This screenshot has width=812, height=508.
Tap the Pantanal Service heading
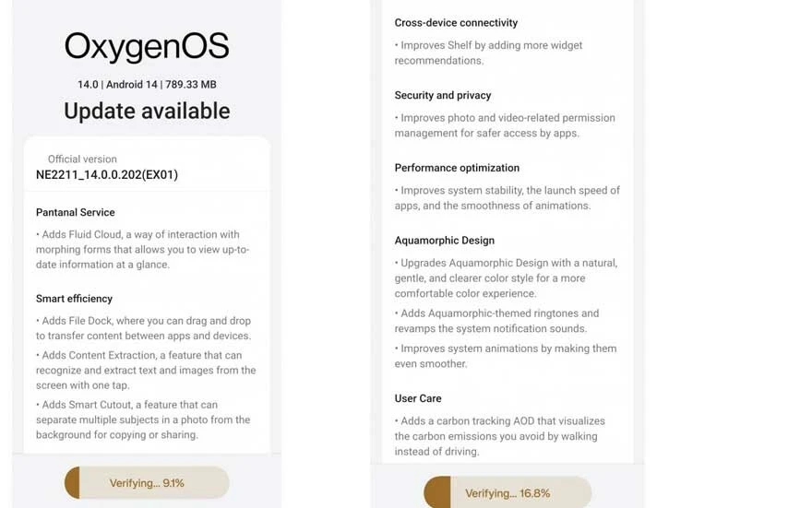pyautogui.click(x=76, y=212)
